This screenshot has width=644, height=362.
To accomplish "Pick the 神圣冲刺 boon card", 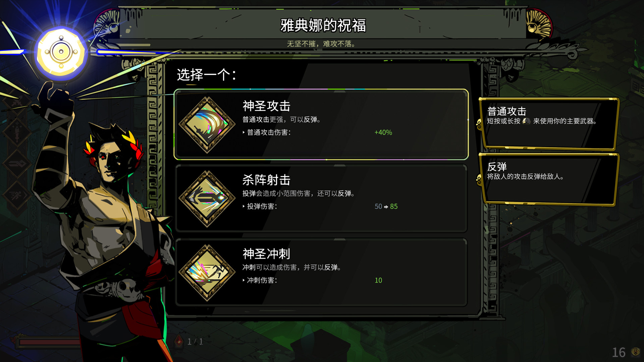I will tap(321, 273).
